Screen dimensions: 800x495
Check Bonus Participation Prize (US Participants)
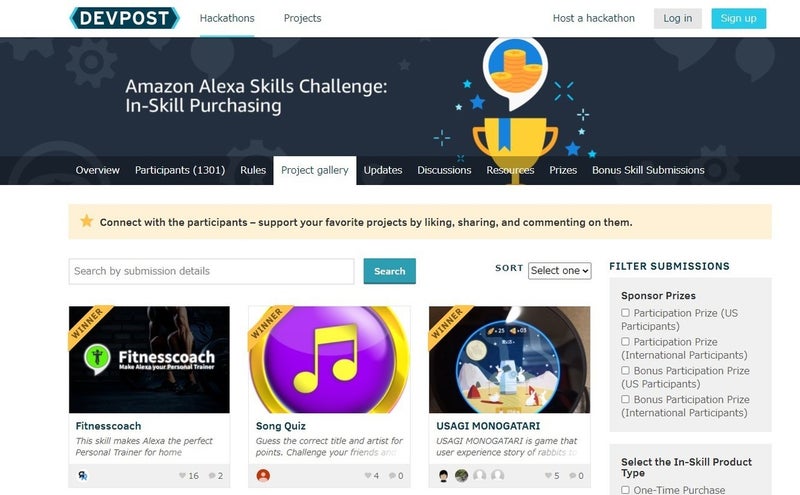click(625, 370)
